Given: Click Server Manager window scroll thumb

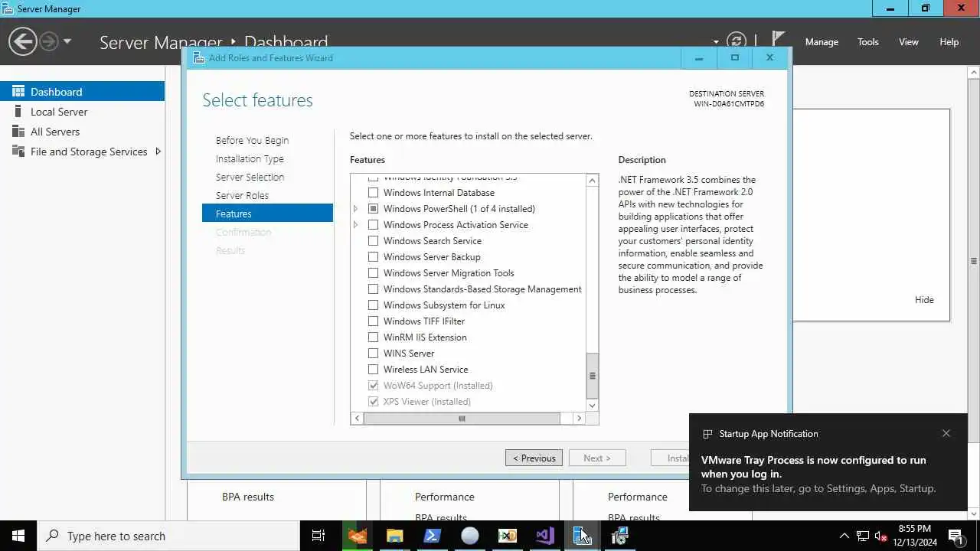Looking at the screenshot, I should [974, 261].
